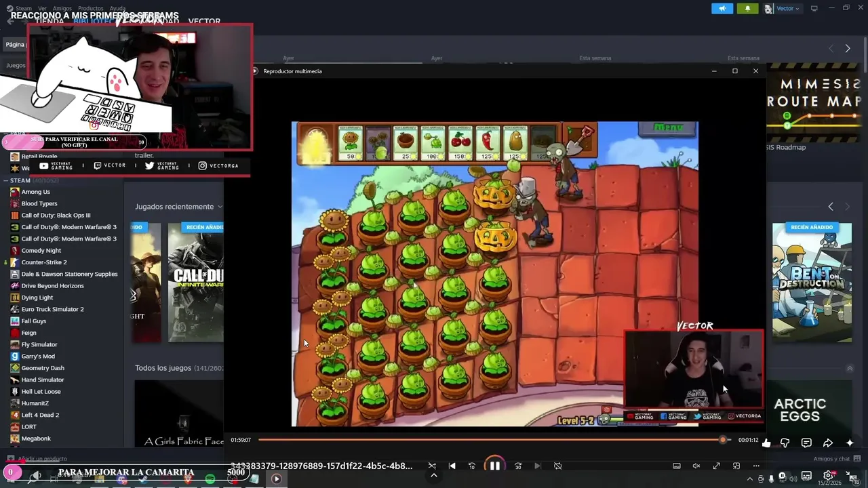Select the Sunflower seed packet in the game
Image resolution: width=868 pixels, height=488 pixels.
tap(351, 143)
